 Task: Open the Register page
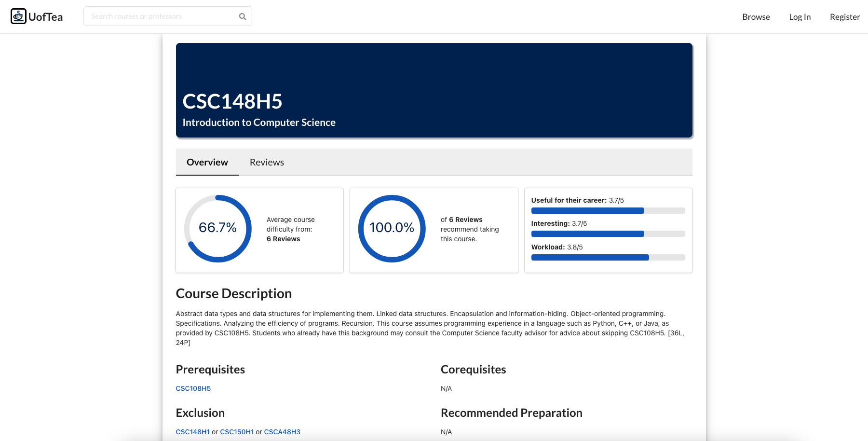tap(845, 17)
